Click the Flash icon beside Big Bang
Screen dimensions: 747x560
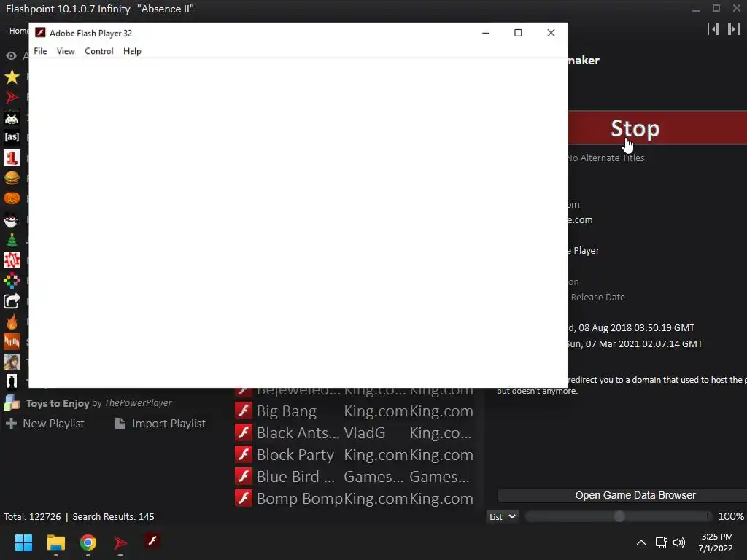pyautogui.click(x=244, y=411)
